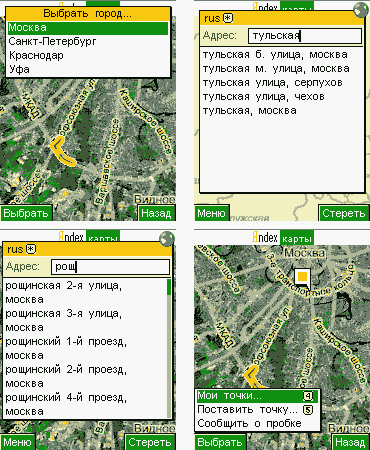The width and height of the screenshot is (370, 450).
Task: Click the Яndex карты logo above Москва map
Action: coord(282,238)
